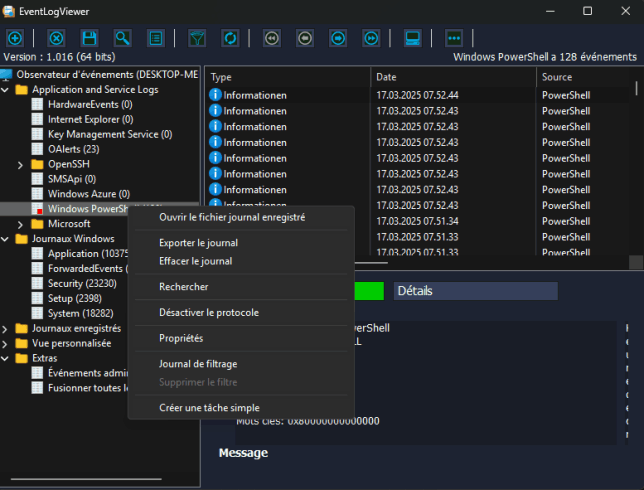The height and width of the screenshot is (490, 644).
Task: Click the circled X icon in toolbar
Action: point(56,38)
